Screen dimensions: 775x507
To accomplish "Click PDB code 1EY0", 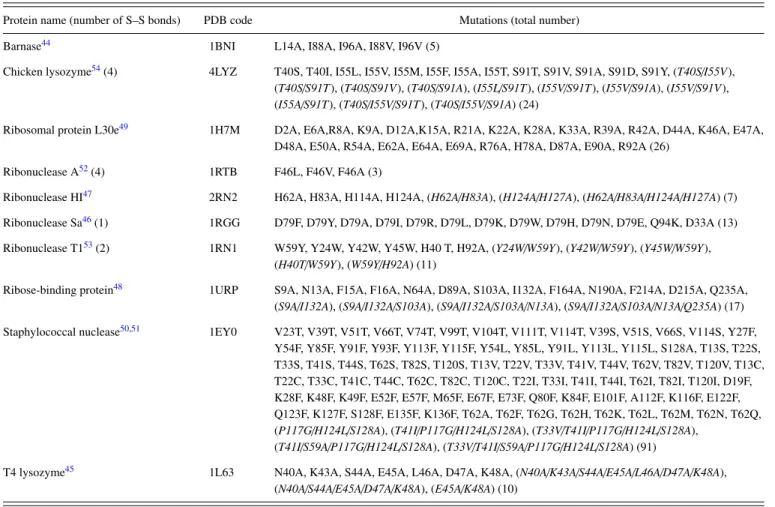I will coord(222,332).
